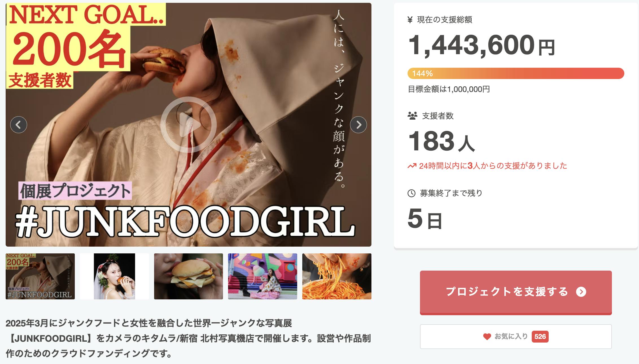The height and width of the screenshot is (364, 639).
Task: Advance to the next carousel image
Action: [358, 124]
